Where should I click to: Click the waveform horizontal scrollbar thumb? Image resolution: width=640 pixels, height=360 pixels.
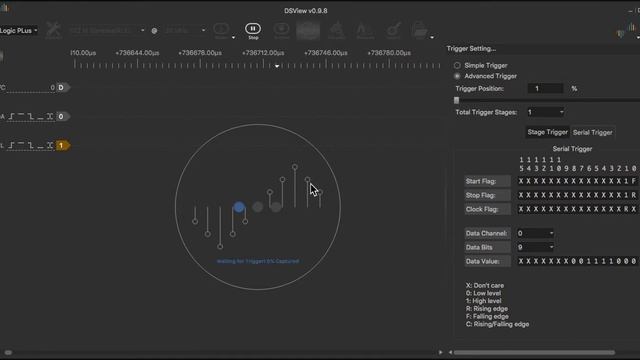pyautogui.click(x=8, y=352)
